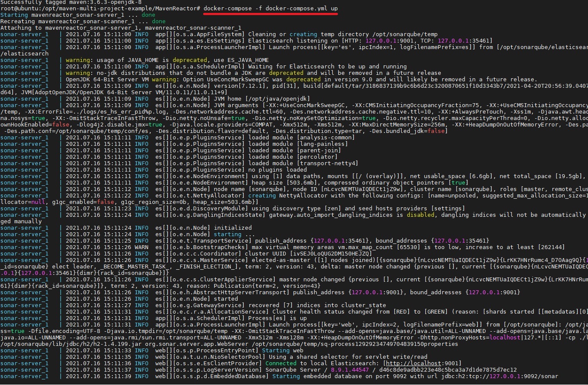Click the 'Option UseConcMarkSweepGC was deprecated' warning
The height and width of the screenshot is (385, 588).
pyautogui.click(x=301, y=80)
